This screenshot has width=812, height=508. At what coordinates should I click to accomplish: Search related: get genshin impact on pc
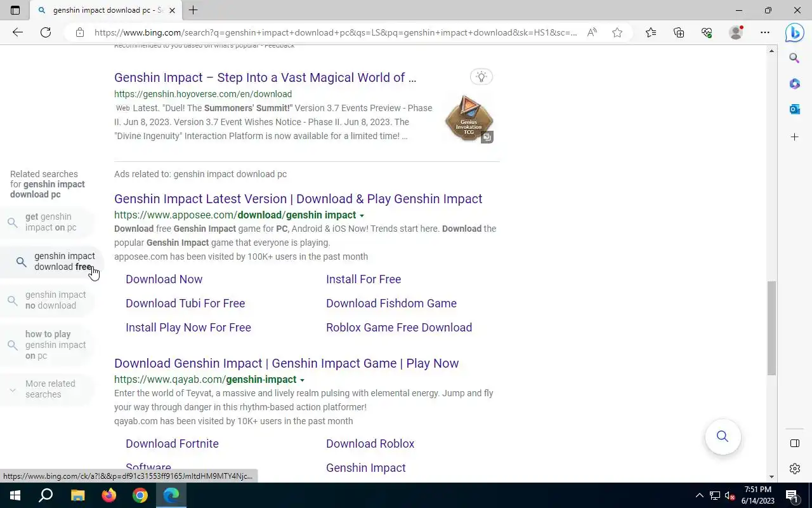coord(48,222)
